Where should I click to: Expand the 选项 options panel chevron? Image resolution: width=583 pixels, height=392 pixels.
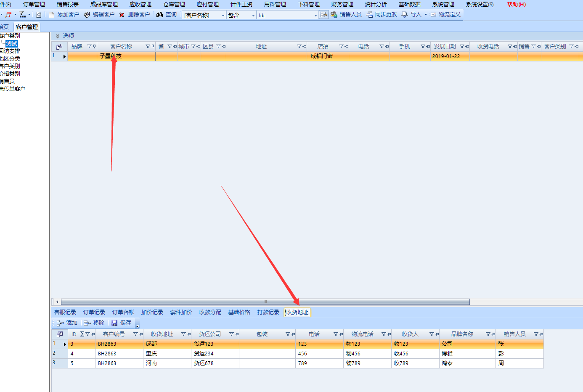58,36
